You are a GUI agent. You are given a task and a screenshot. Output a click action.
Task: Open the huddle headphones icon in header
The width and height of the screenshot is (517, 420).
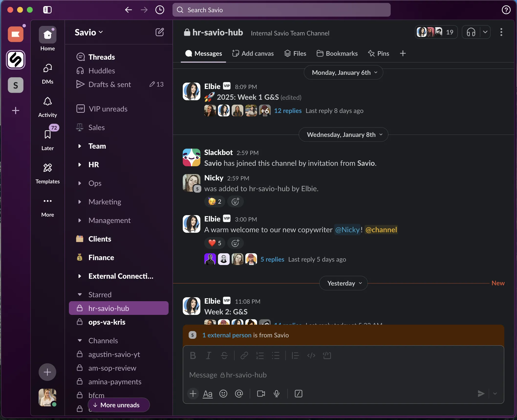coord(471,32)
